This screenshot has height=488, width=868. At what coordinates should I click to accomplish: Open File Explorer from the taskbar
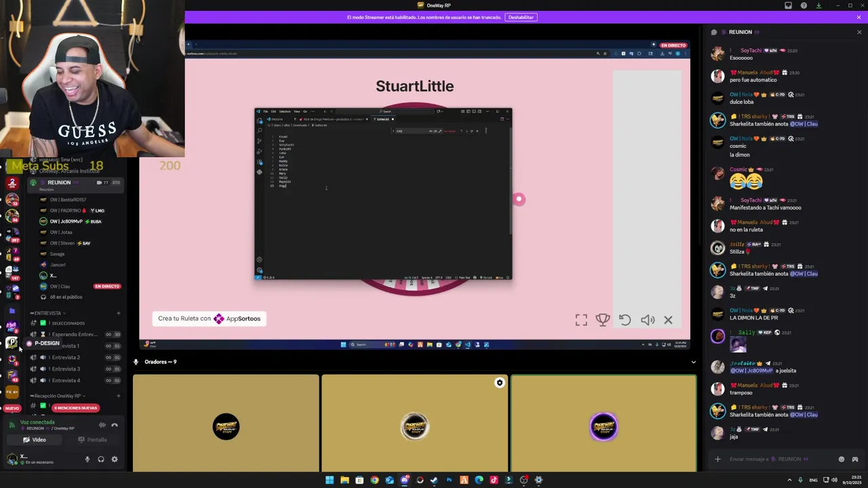click(x=344, y=480)
